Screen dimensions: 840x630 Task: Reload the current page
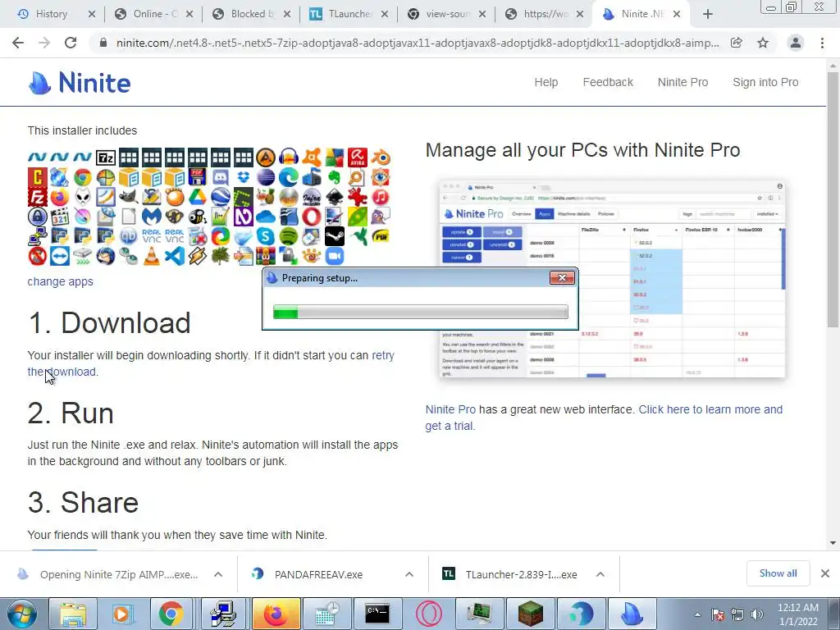click(x=71, y=43)
